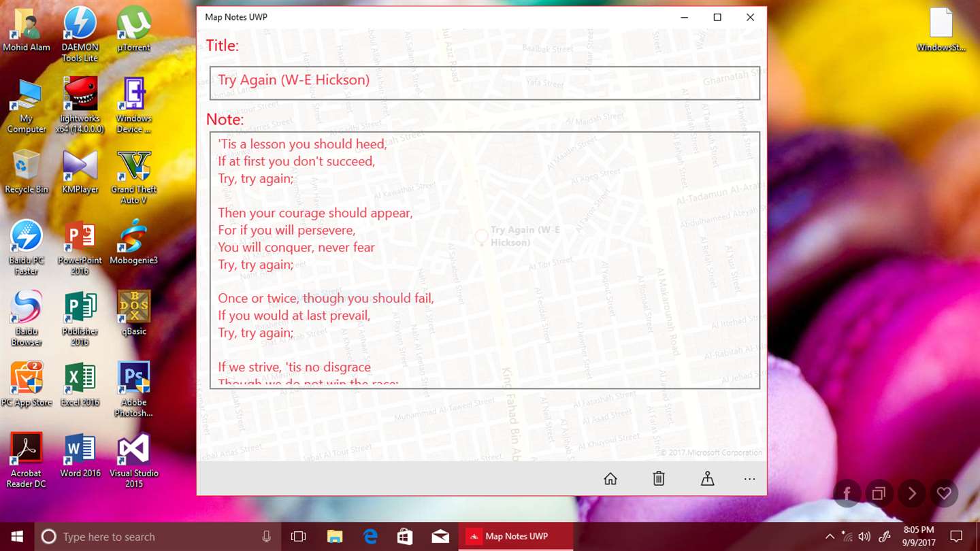Open the network status tray icon
980x551 pixels.
pos(847,537)
